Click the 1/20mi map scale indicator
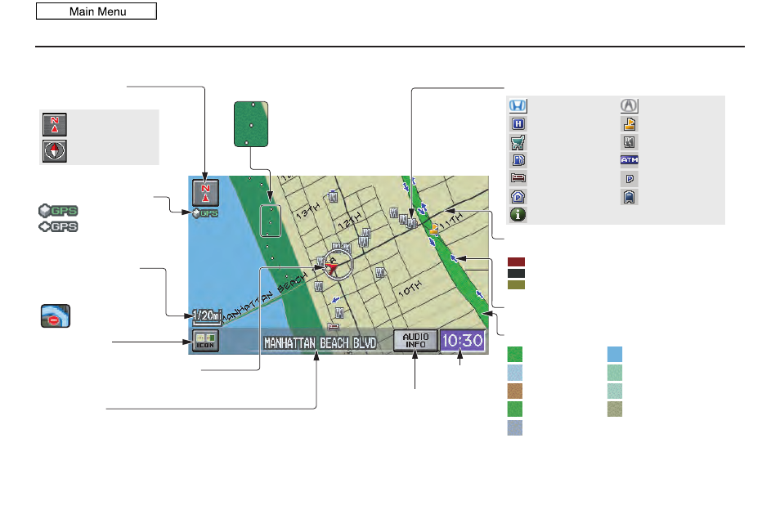 point(206,315)
